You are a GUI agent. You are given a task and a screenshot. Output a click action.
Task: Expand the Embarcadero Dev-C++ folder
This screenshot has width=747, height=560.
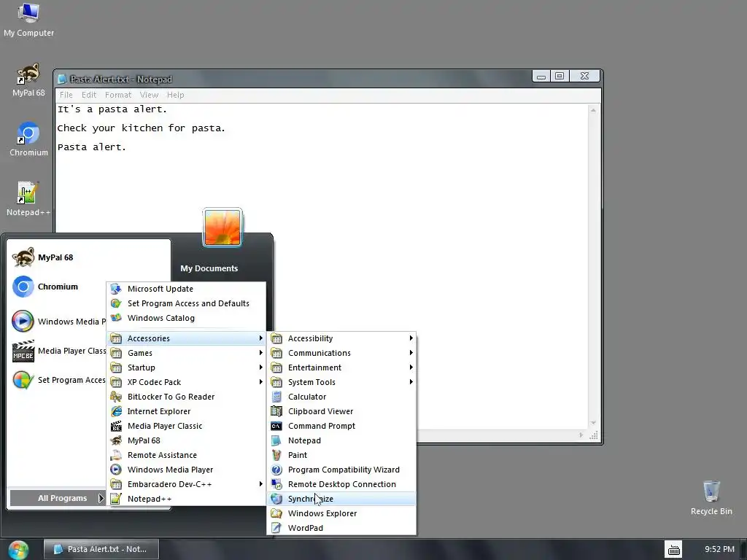pyautogui.click(x=186, y=484)
